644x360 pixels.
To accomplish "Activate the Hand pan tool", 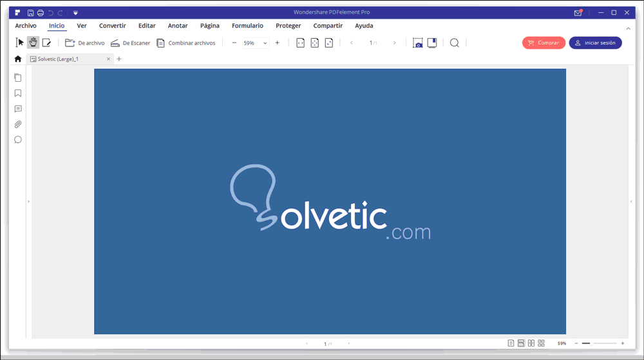I will point(33,43).
